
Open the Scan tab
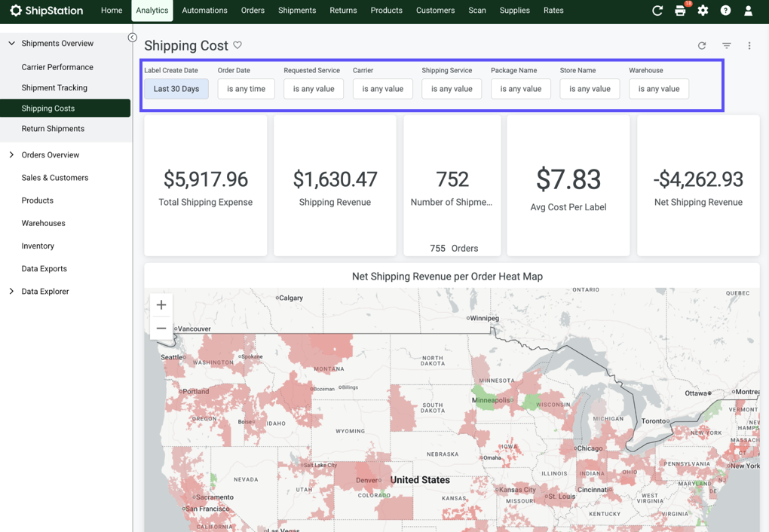(477, 11)
